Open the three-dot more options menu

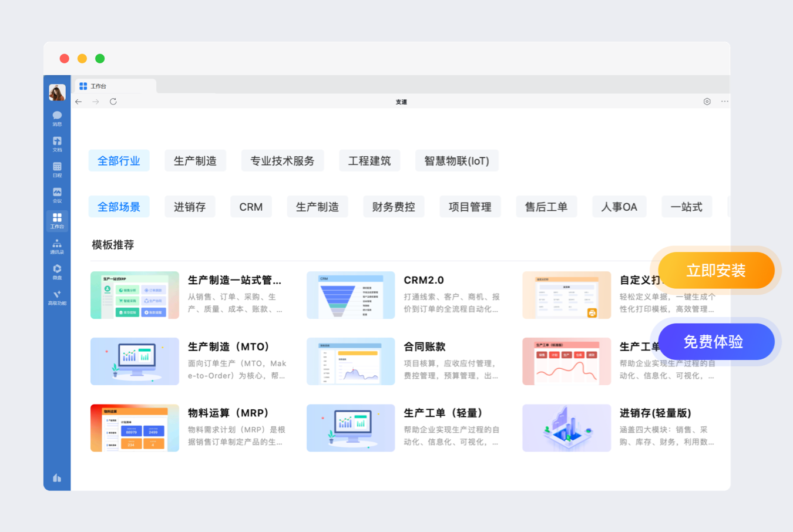[x=725, y=102]
